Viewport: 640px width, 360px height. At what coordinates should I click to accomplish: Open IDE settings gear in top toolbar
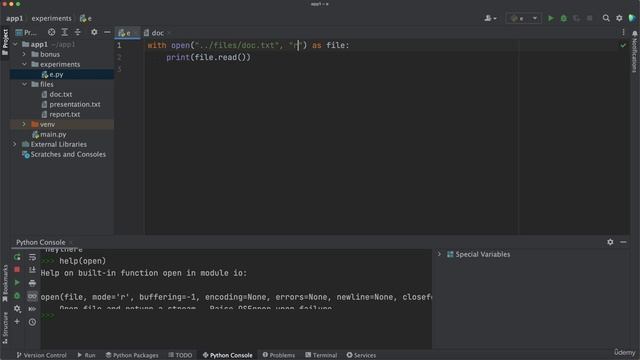619,18
